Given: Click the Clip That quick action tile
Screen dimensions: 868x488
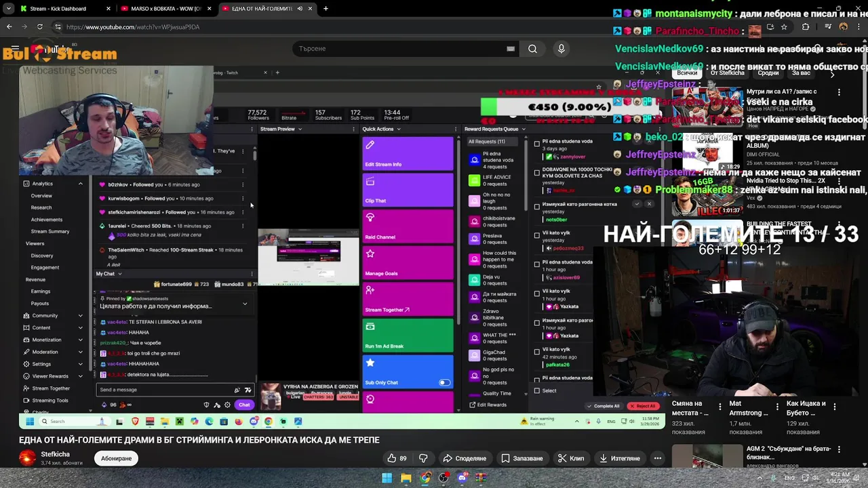Looking at the screenshot, I should tap(408, 190).
